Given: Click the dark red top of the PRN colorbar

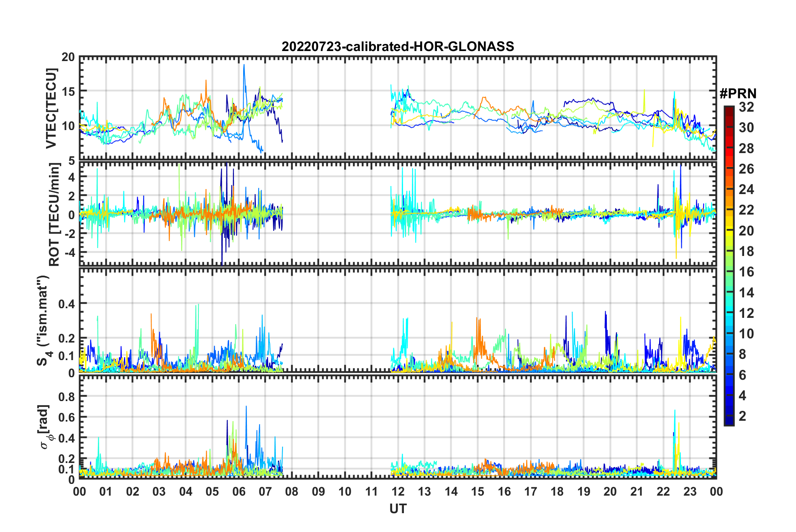Looking at the screenshot, I should click(729, 110).
